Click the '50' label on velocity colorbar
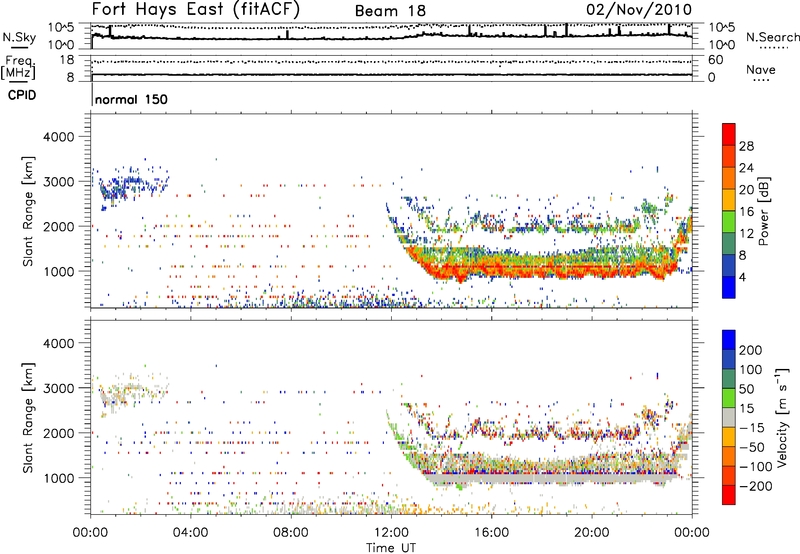This screenshot has height=554, width=800. (746, 389)
